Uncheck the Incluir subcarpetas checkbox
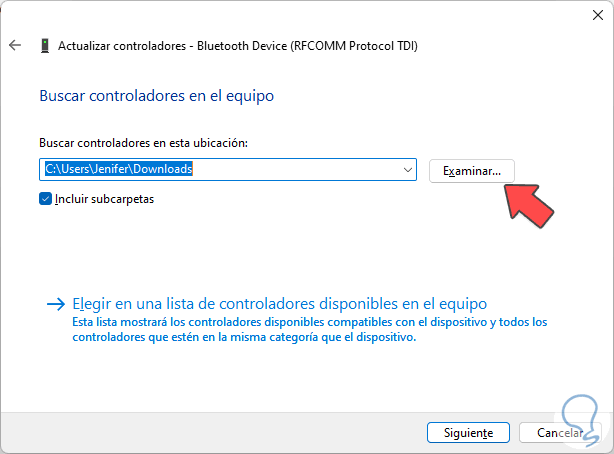Screen dimensions: 614x454 45,199
